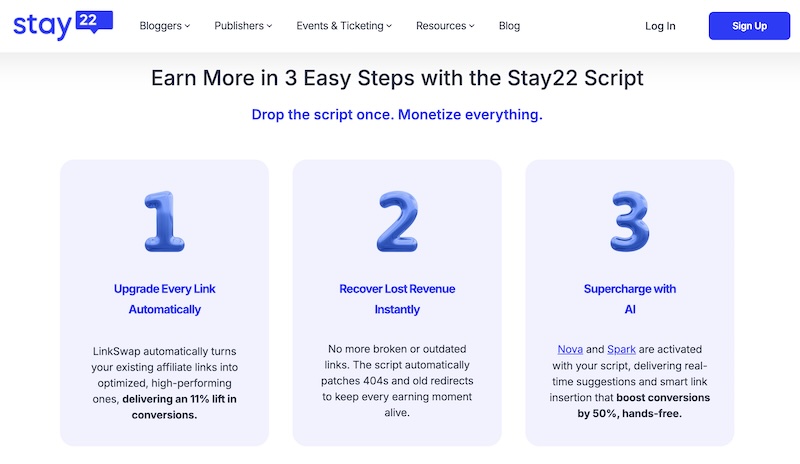Open the Spark link
The height and width of the screenshot is (464, 800).
pos(621,349)
